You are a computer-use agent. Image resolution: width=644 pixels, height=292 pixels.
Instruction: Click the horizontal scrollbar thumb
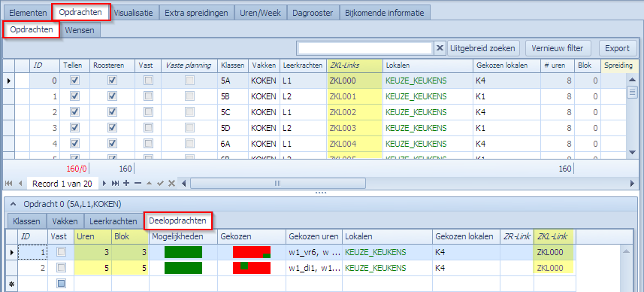point(277,183)
